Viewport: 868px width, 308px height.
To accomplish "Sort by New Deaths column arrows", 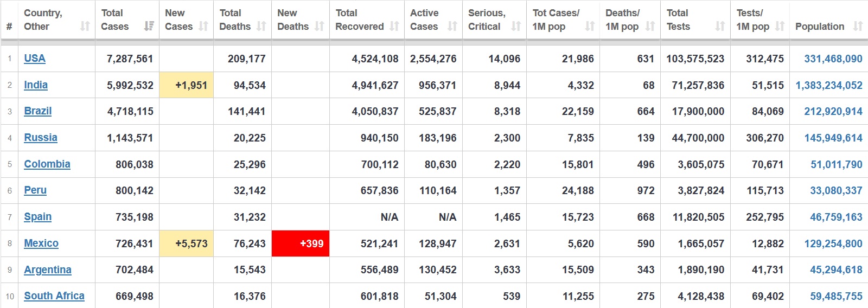I will tap(320, 26).
